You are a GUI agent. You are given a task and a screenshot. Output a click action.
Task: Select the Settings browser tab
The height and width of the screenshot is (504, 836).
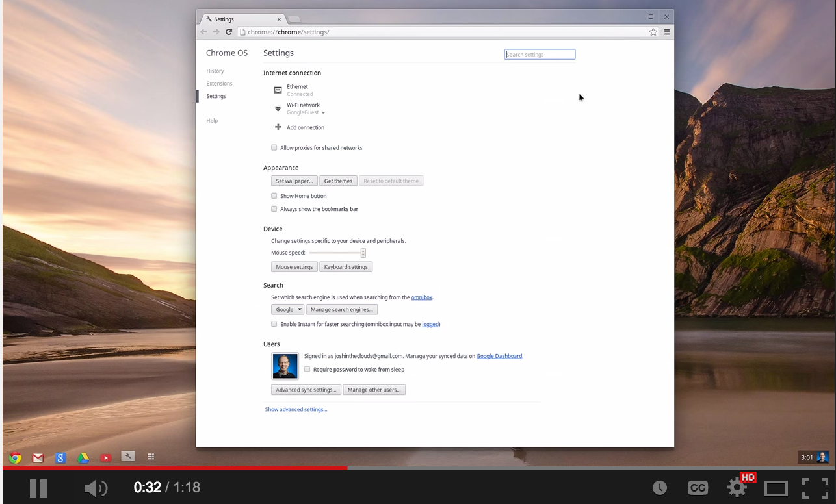click(x=243, y=19)
